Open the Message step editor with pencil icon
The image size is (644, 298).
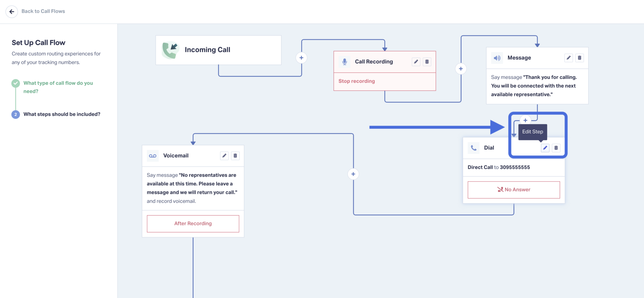pyautogui.click(x=568, y=58)
